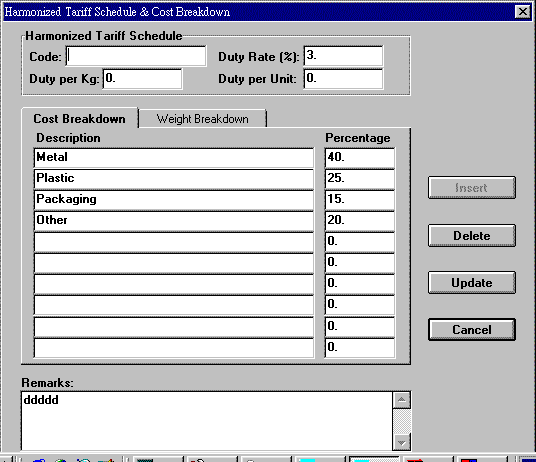The image size is (536, 462).
Task: Click the 40. percentage field for Metal
Action: (360, 158)
